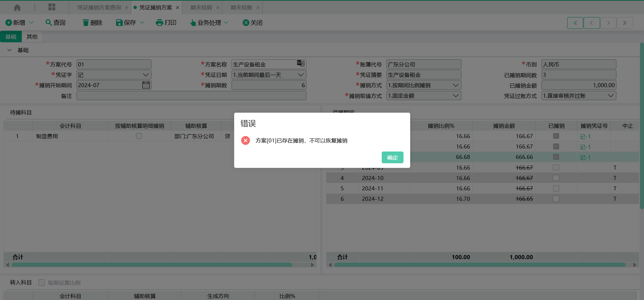Screen dimensions: 644x300
Task: Select the 其他 sub-tab
Action: [32, 37]
